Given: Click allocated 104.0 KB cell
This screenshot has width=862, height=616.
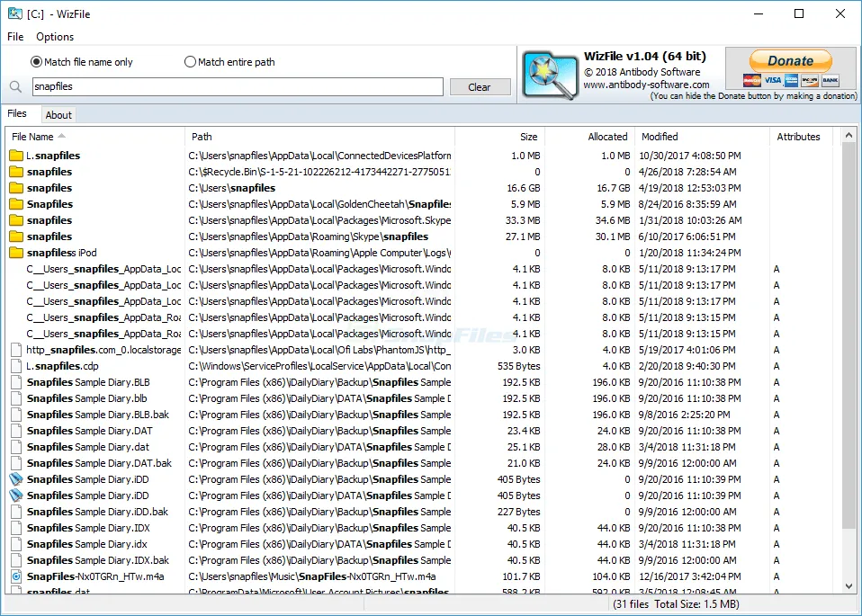Looking at the screenshot, I should (x=611, y=576).
